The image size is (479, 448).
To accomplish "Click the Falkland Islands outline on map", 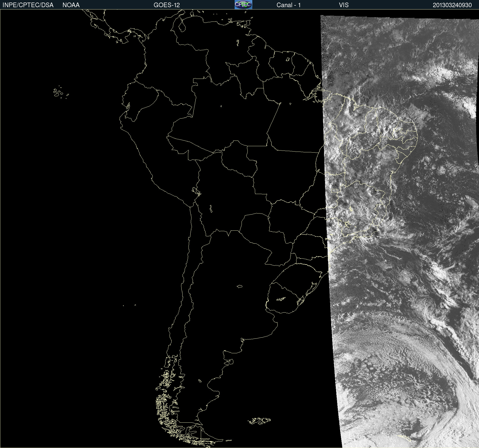I will [259, 421].
